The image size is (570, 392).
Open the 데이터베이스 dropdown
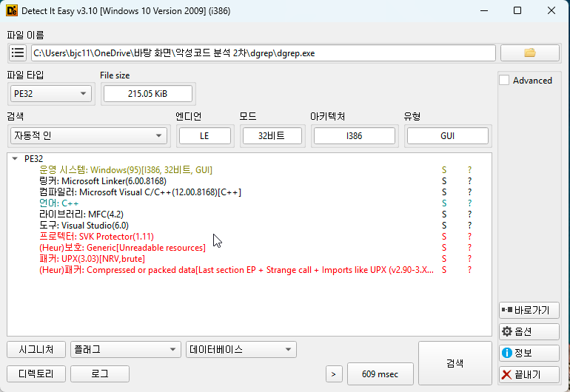tap(241, 349)
